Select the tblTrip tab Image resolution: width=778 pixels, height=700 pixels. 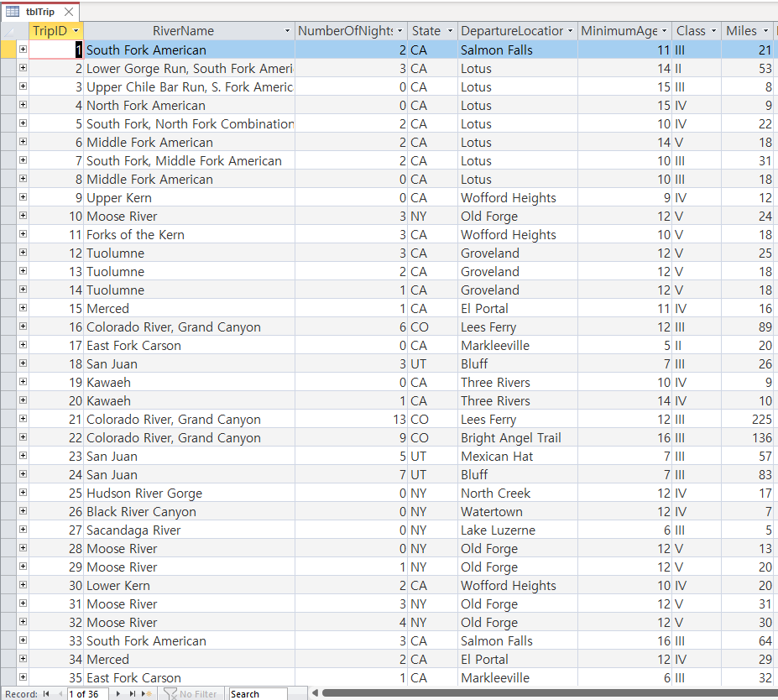(39, 12)
